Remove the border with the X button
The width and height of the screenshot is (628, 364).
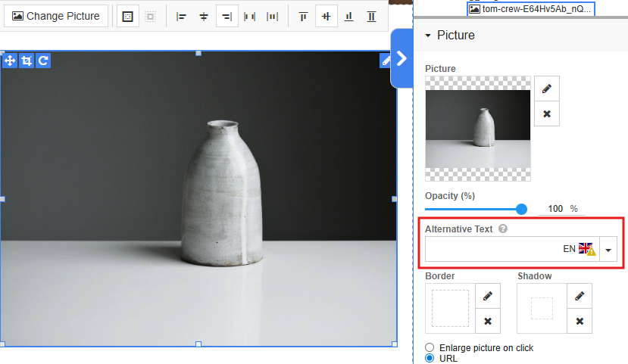(x=488, y=321)
